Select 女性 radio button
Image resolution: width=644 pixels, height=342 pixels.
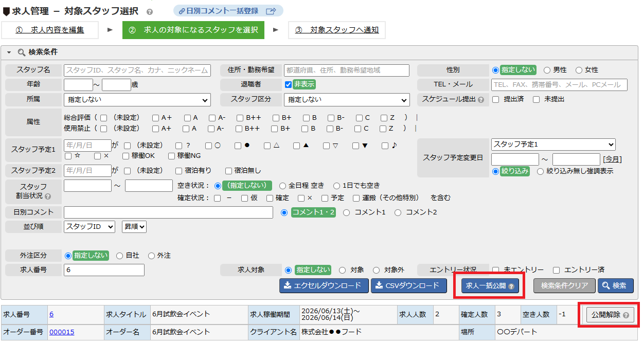pos(579,70)
